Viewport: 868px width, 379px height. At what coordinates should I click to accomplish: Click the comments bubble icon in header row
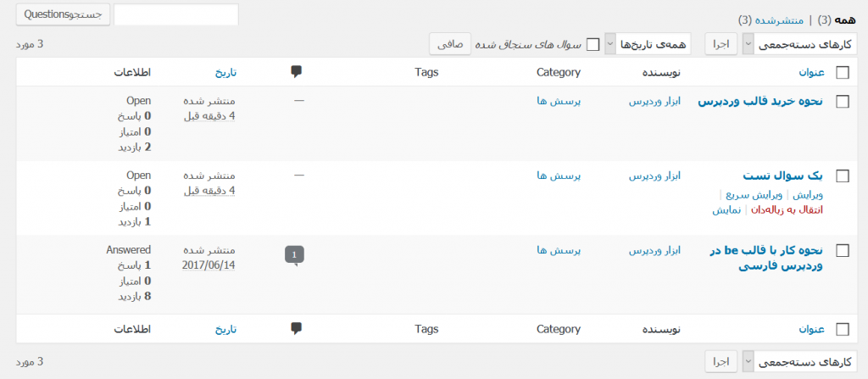pyautogui.click(x=296, y=71)
